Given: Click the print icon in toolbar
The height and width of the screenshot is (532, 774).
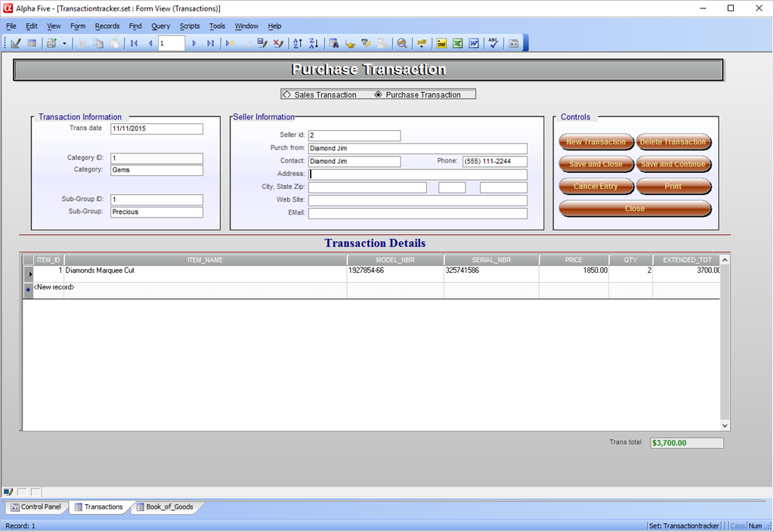Looking at the screenshot, I should (x=51, y=43).
